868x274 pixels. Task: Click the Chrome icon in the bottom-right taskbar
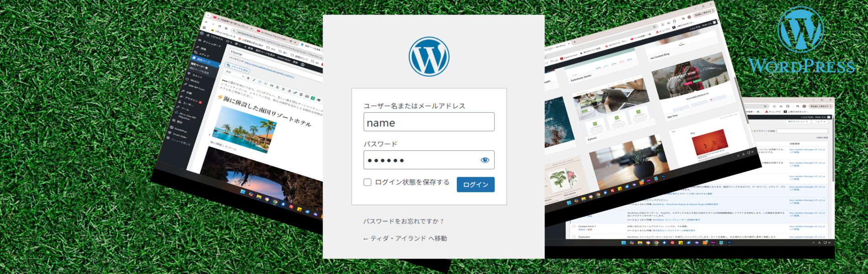(656, 242)
